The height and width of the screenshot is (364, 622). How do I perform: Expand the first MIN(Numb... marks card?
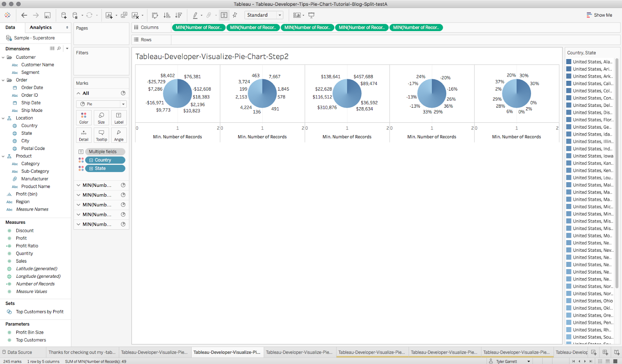(78, 185)
